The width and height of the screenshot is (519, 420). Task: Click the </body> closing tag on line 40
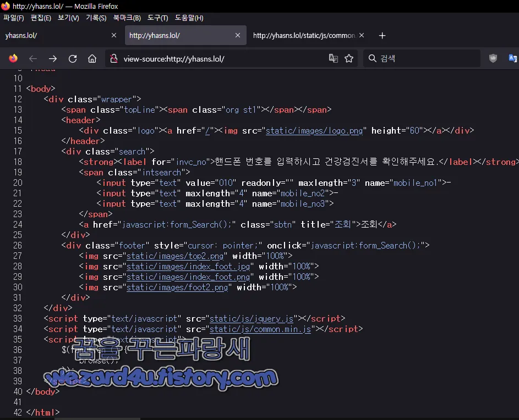[x=43, y=391]
